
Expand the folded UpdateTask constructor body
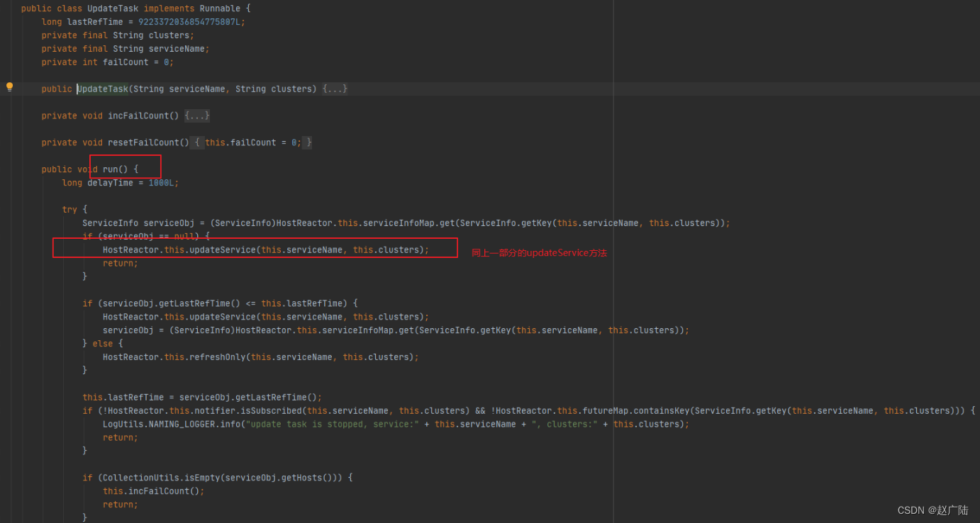coord(335,89)
